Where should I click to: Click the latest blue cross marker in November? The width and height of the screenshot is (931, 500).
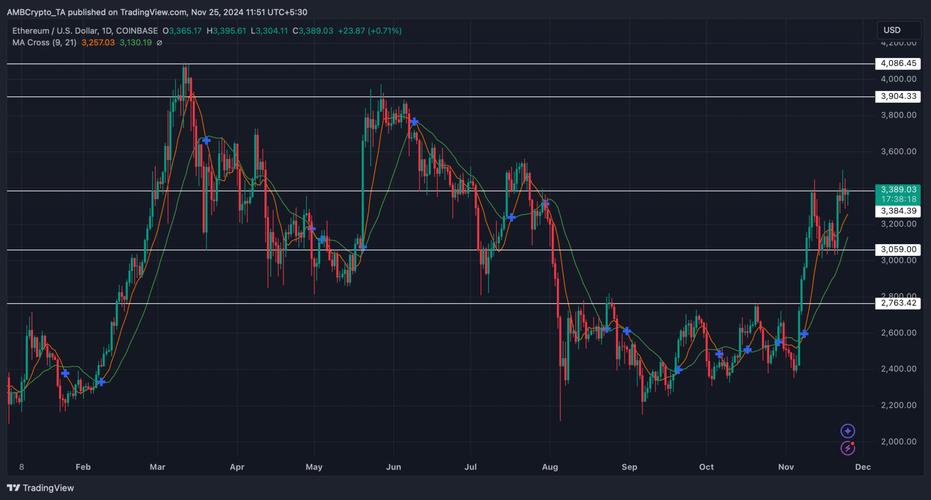coord(804,333)
